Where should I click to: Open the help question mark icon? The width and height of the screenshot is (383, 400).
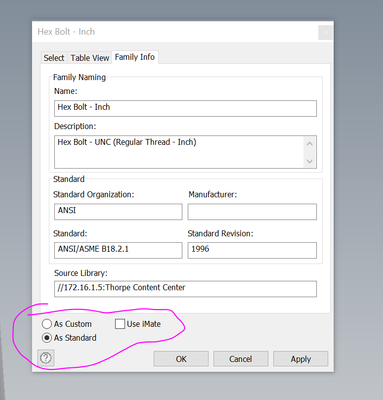tap(46, 358)
